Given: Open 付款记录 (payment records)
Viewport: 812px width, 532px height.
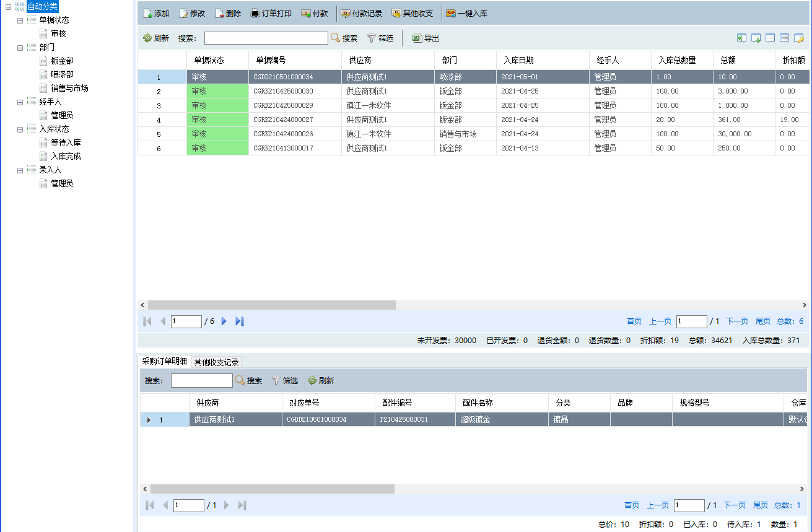Looking at the screenshot, I should [362, 14].
